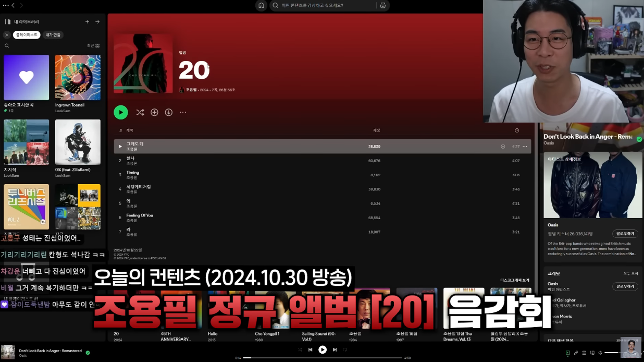Download the album 20
644x362 pixels.
pyautogui.click(x=169, y=112)
